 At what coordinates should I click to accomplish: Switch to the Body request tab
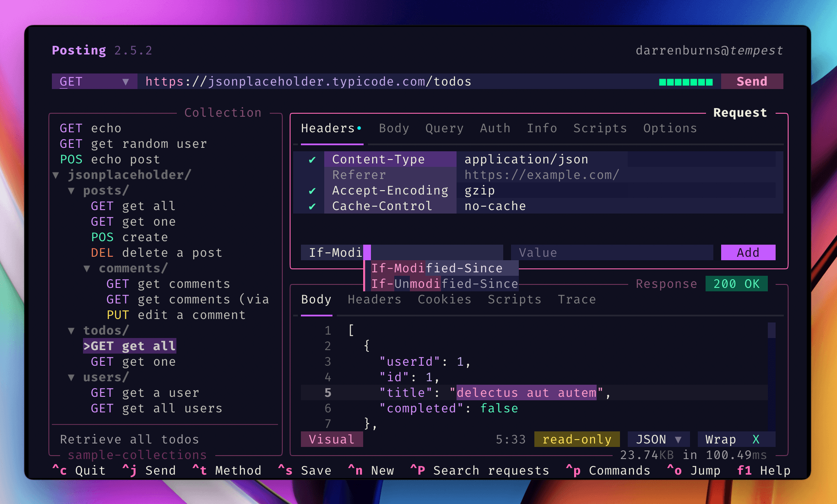(393, 128)
